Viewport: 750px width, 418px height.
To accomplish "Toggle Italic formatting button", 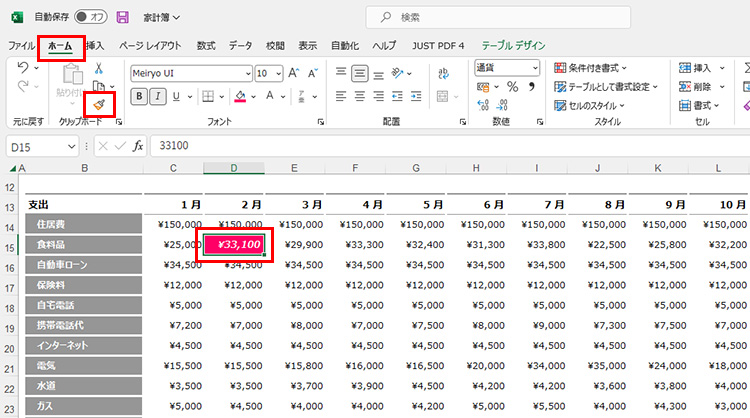I will [158, 97].
